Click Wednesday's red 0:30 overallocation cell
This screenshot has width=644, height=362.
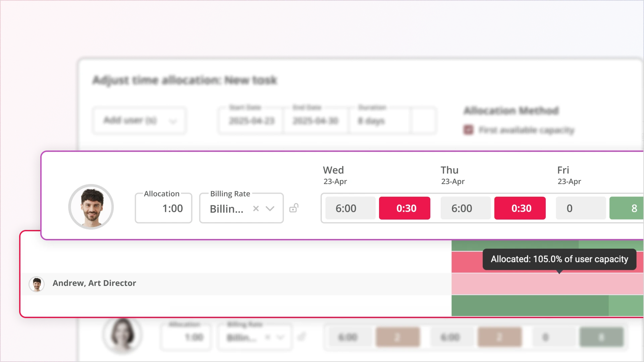[405, 208]
